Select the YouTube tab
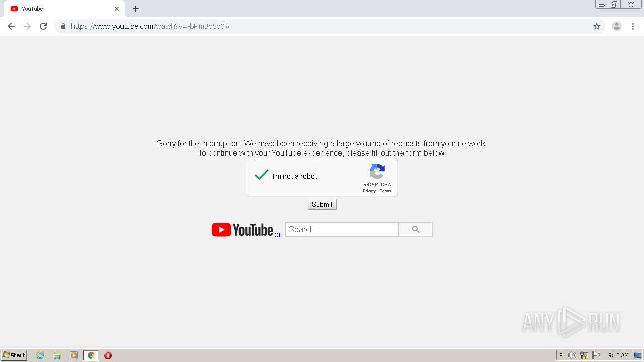This screenshot has height=362, width=644. tap(64, 9)
